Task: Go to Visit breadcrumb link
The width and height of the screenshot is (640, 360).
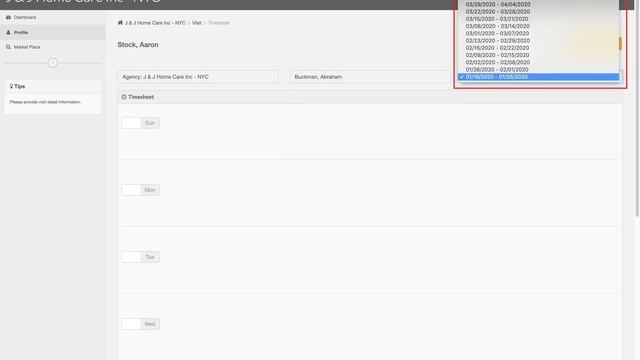Action: [x=197, y=23]
